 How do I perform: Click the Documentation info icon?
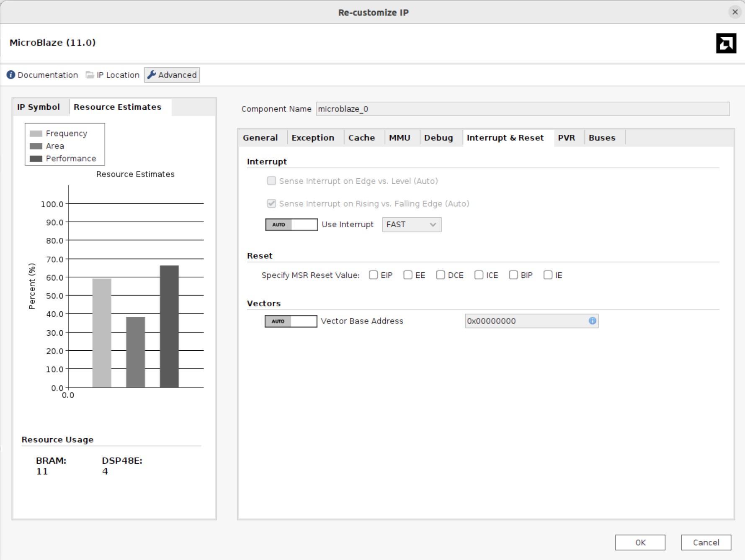click(11, 75)
